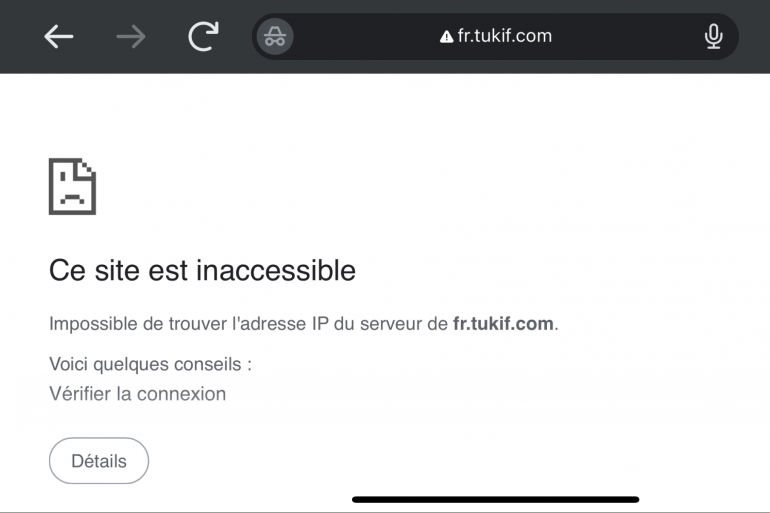Screen dimensions: 770x513
Task: Select the fr.tukif.com address bar text
Action: click(504, 36)
